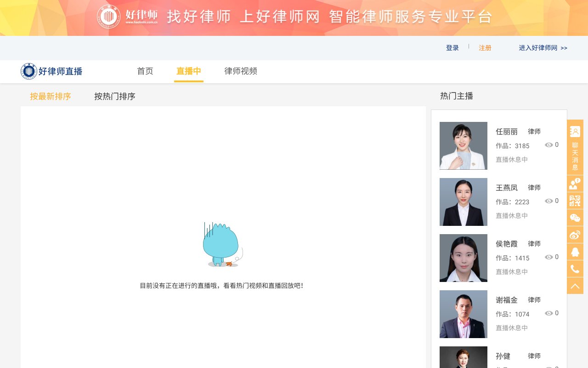Open the contact book icon in right sidebar
Screen dimensions: 588x368
pos(575,131)
